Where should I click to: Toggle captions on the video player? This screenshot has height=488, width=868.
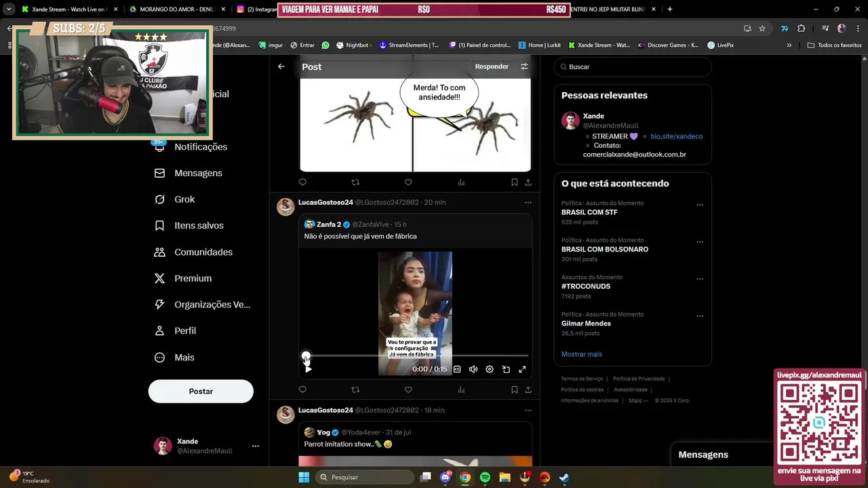click(457, 369)
